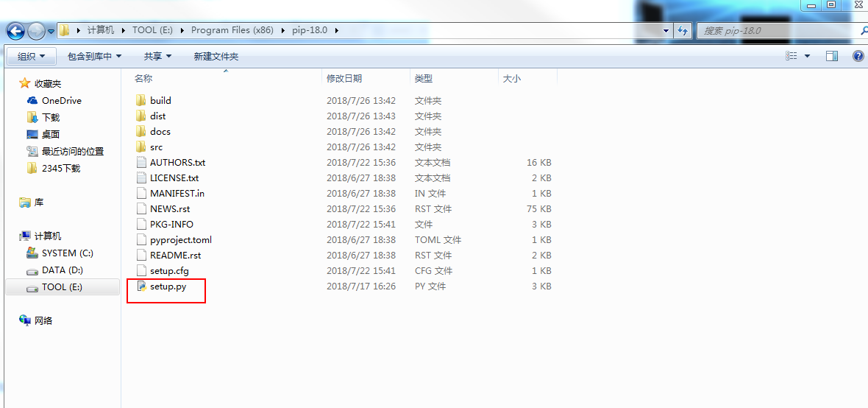
Task: Select the README.rst file icon
Action: pos(141,256)
